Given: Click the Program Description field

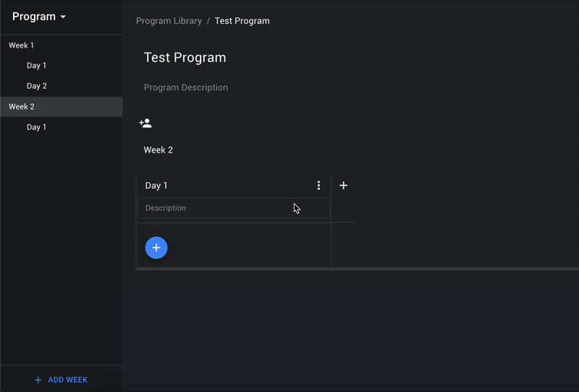Looking at the screenshot, I should pos(186,88).
